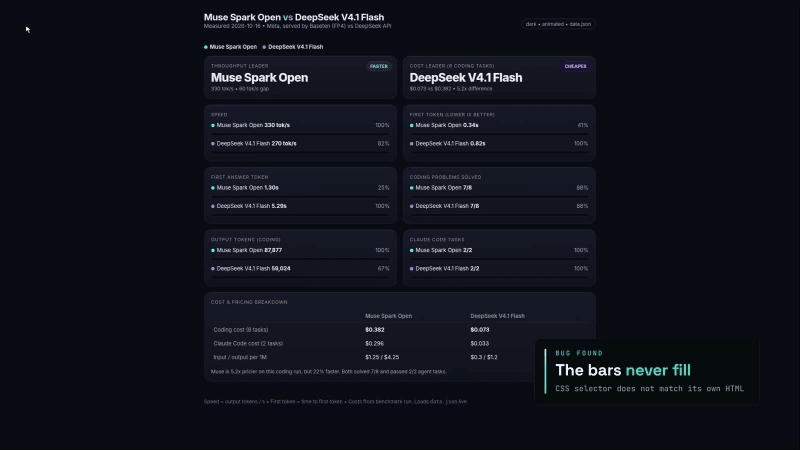Click the DeepSeek V4.1 Flash 0.82s row
This screenshot has width=800, height=450.
(498, 143)
